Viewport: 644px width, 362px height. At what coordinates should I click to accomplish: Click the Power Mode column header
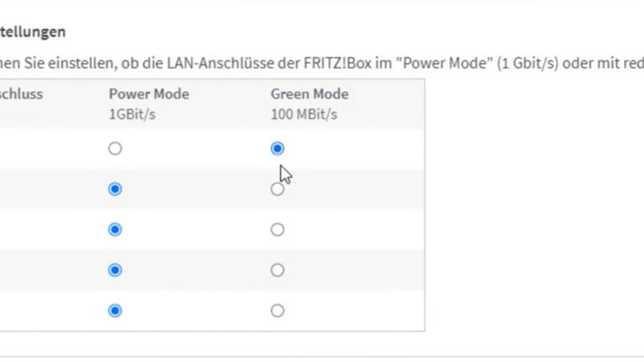[x=148, y=94]
